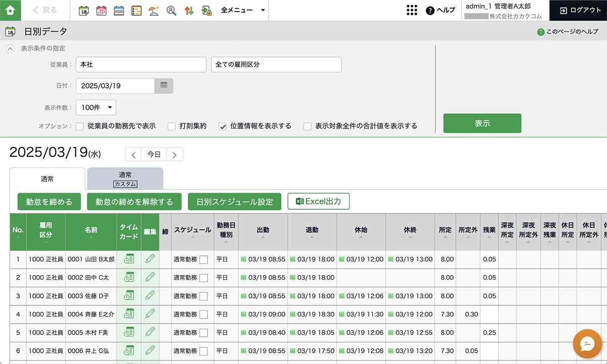607x364 pixels.
Task: Open the orange chat support bubble
Action: [x=587, y=344]
